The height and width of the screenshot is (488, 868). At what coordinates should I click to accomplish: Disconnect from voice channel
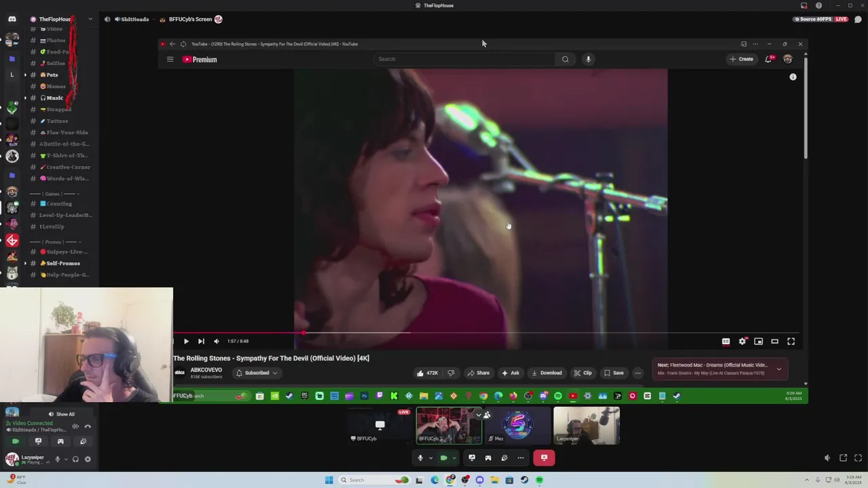click(87, 426)
